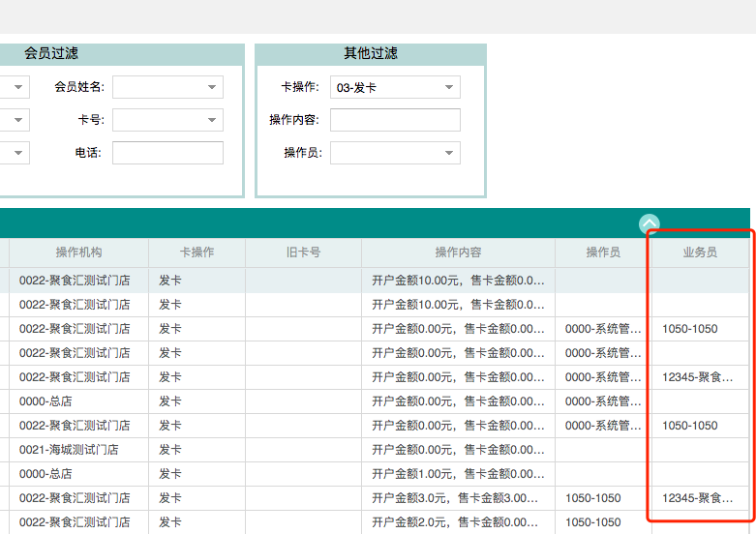
Task: Click the 电话 input field
Action: point(167,153)
